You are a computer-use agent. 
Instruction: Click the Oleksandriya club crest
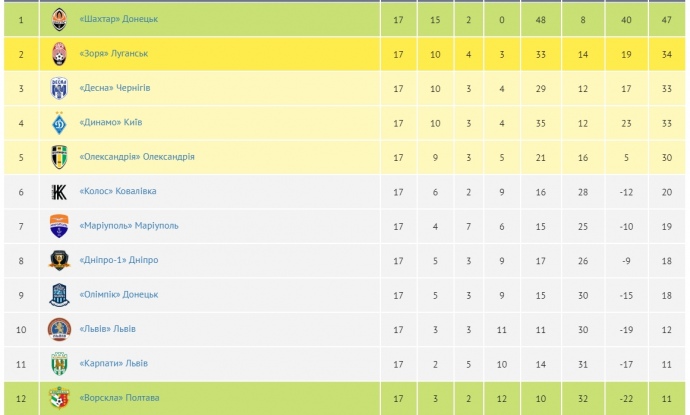tap(59, 157)
